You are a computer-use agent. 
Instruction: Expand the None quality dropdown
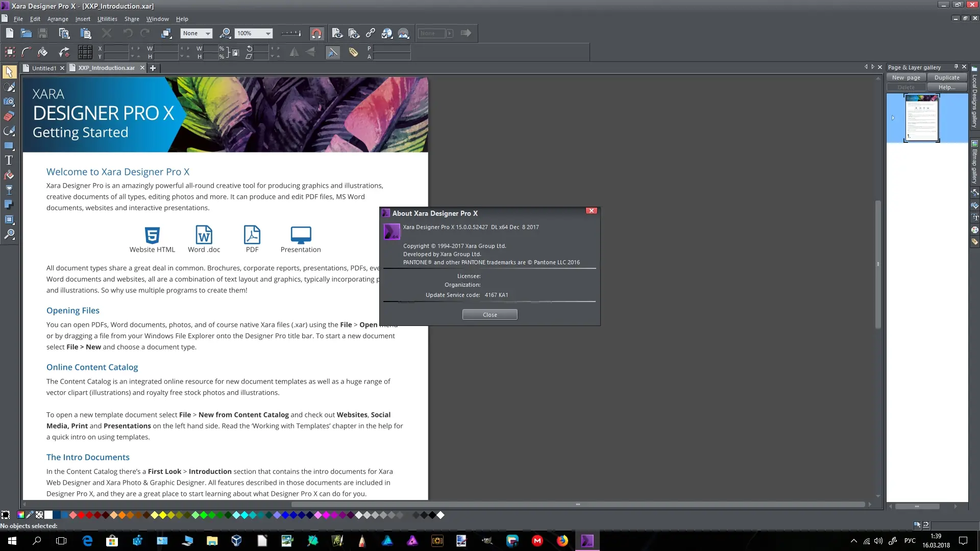click(x=208, y=34)
